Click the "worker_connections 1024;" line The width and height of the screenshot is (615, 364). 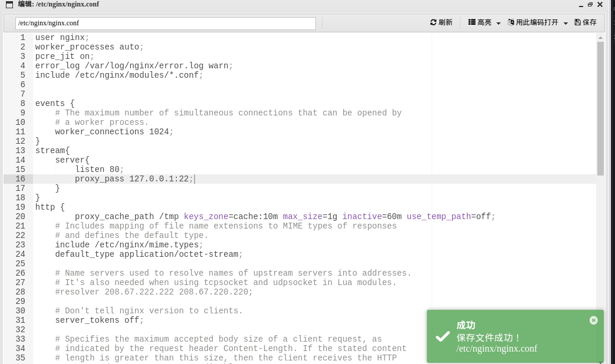[x=114, y=132]
